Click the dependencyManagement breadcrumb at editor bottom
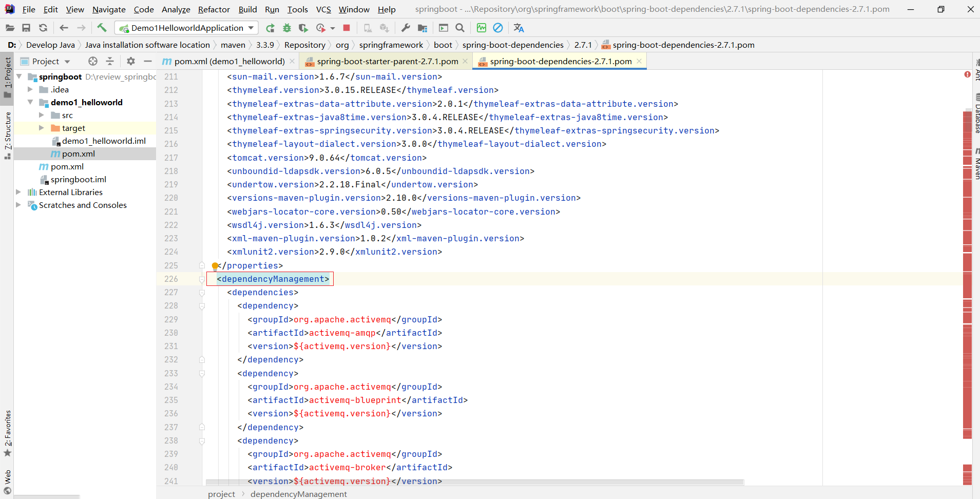This screenshot has width=980, height=499. pyautogui.click(x=298, y=494)
